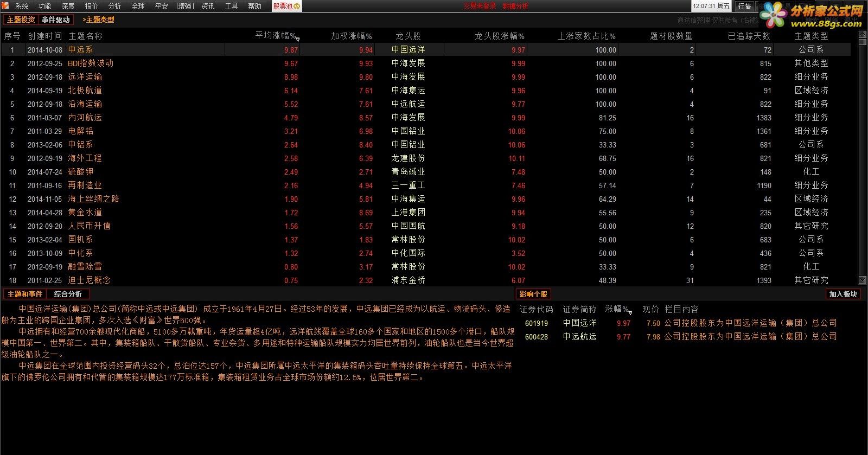The width and height of the screenshot is (868, 455).
Task: Select the 融雪除雪 theme
Action: pos(85,266)
